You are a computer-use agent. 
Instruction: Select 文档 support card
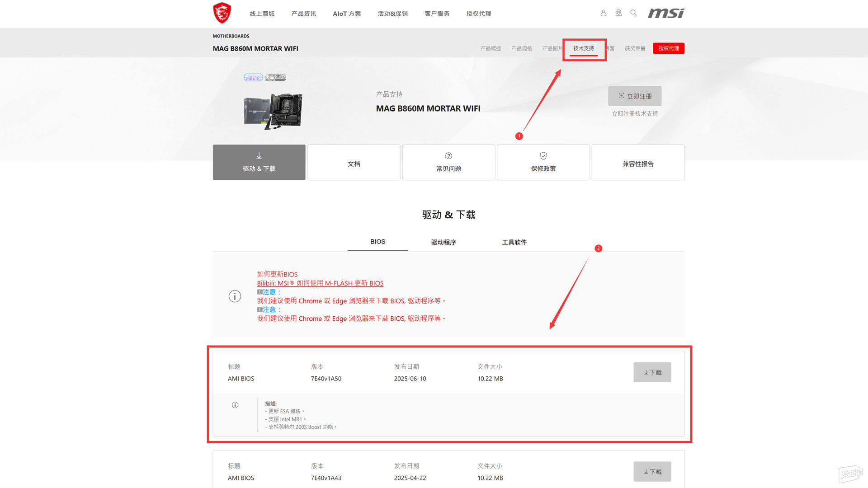point(354,162)
